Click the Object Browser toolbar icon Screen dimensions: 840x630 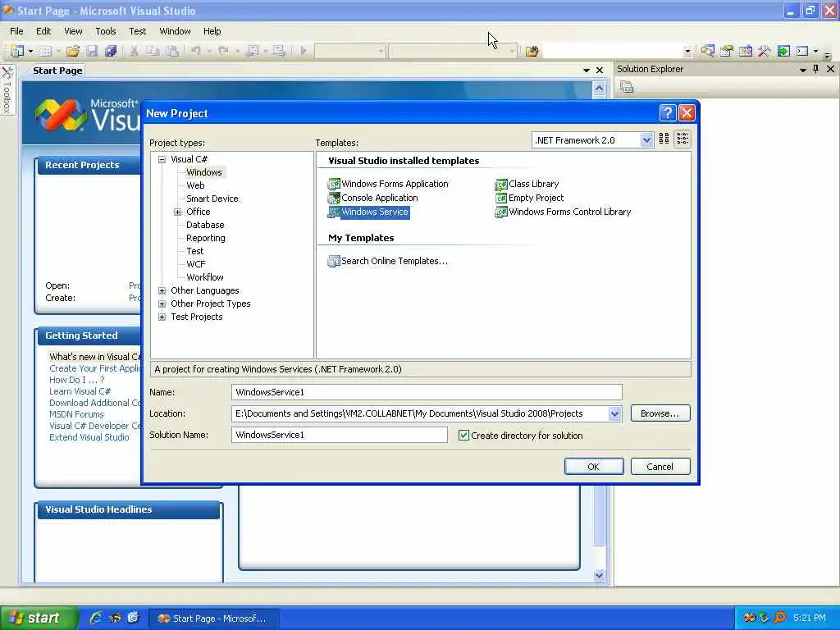745,51
